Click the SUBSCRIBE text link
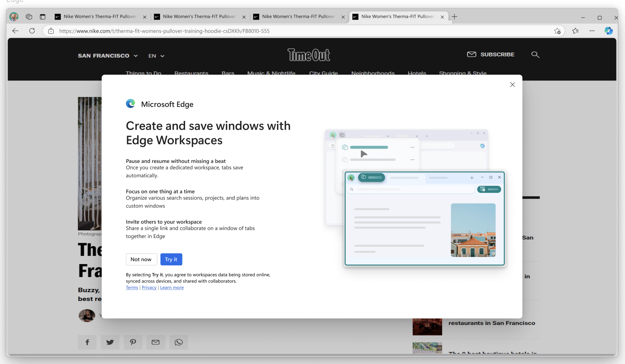Screen dimensions: 625x364 point(498,55)
